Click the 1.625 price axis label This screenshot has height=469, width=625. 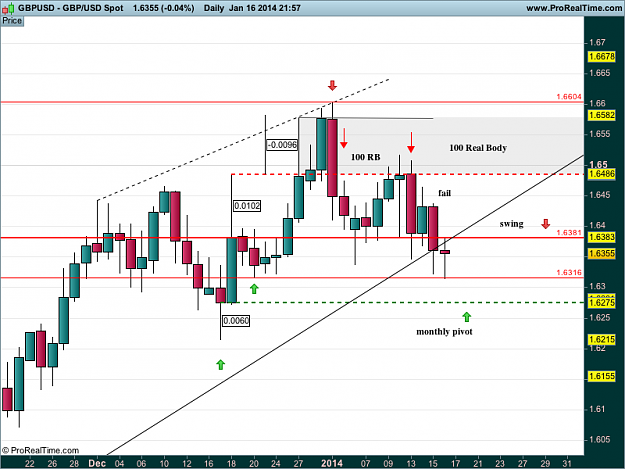599,318
